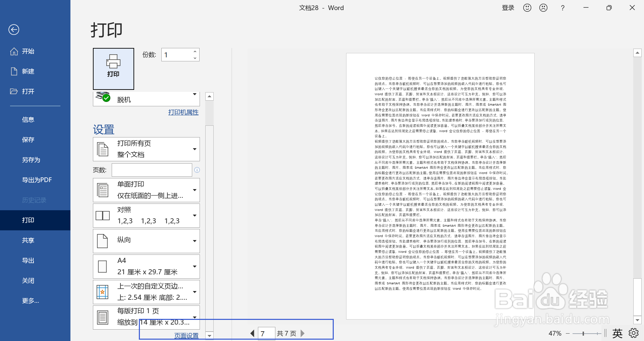Decrease copies with the down spinner arrow
This screenshot has height=341, width=644.
point(195,58)
